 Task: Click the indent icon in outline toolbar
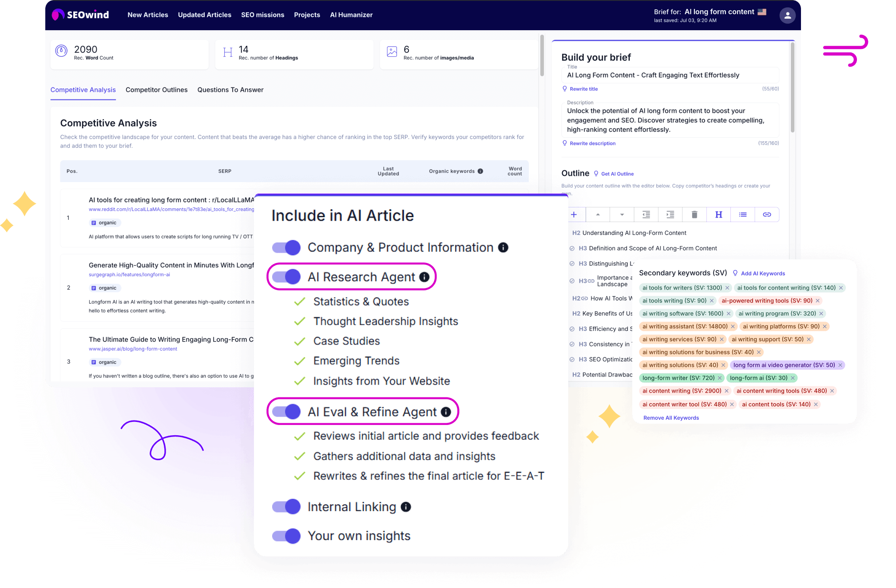click(x=670, y=215)
